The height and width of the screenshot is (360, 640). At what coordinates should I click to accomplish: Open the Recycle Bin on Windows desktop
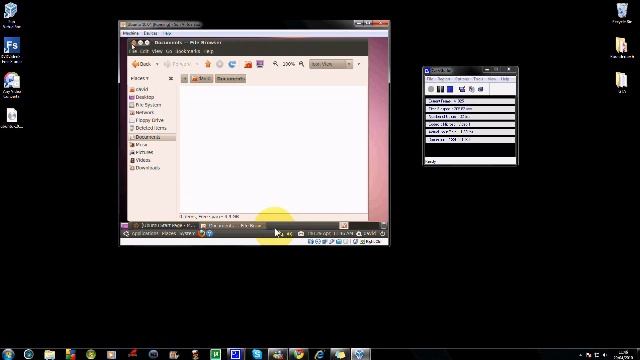[622, 13]
